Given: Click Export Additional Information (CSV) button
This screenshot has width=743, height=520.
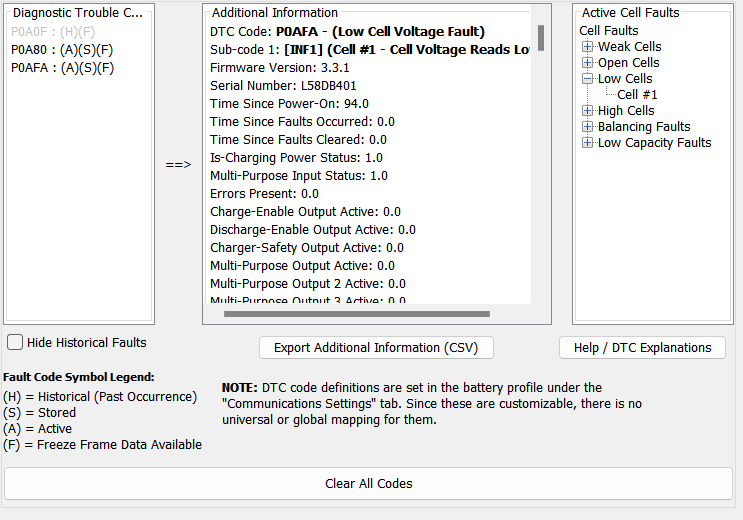Looking at the screenshot, I should 376,348.
